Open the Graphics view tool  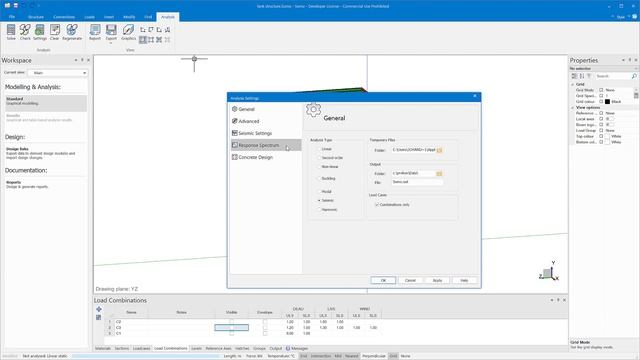click(128, 32)
